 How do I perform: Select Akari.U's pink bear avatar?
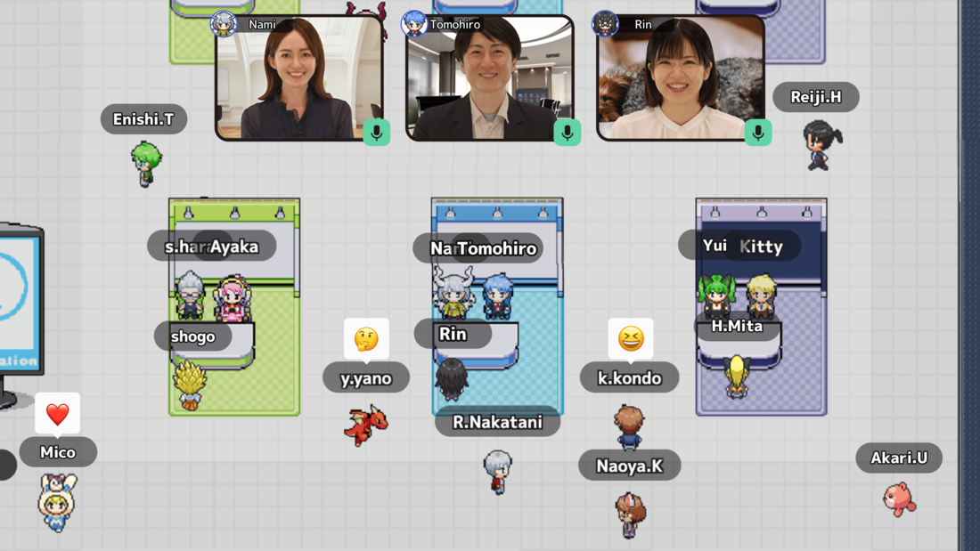(x=900, y=498)
